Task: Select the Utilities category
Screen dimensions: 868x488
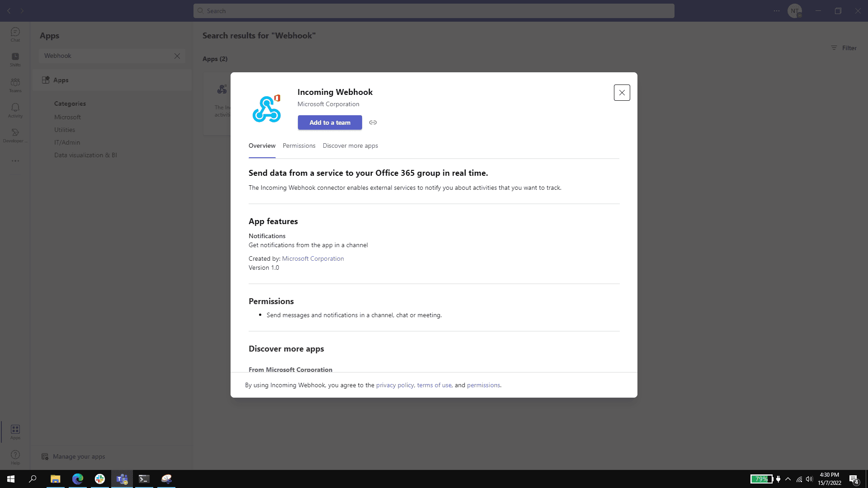Action: tap(65, 130)
